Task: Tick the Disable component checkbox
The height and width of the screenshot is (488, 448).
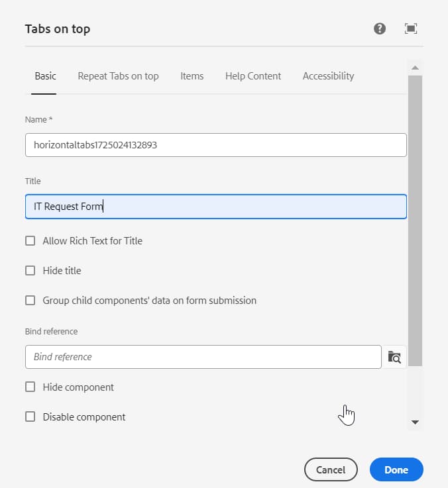Action: pyautogui.click(x=30, y=417)
